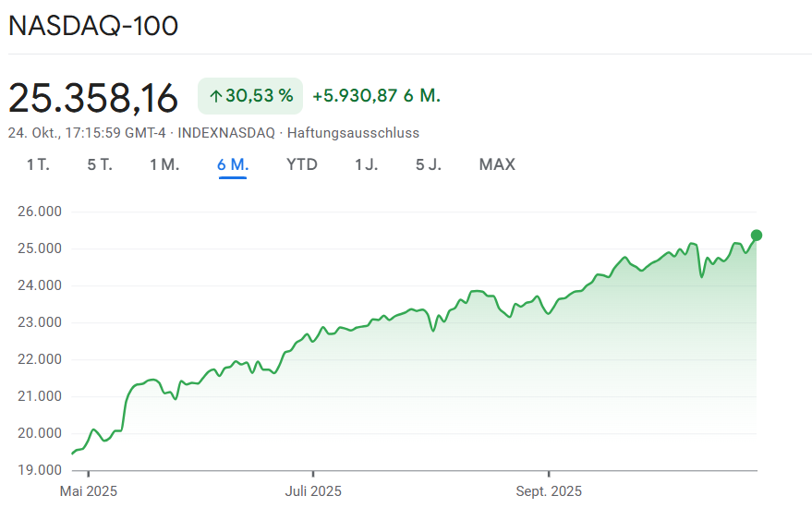Click the +5.930,87 6 M. change text
This screenshot has height=508, width=812.
tap(376, 95)
